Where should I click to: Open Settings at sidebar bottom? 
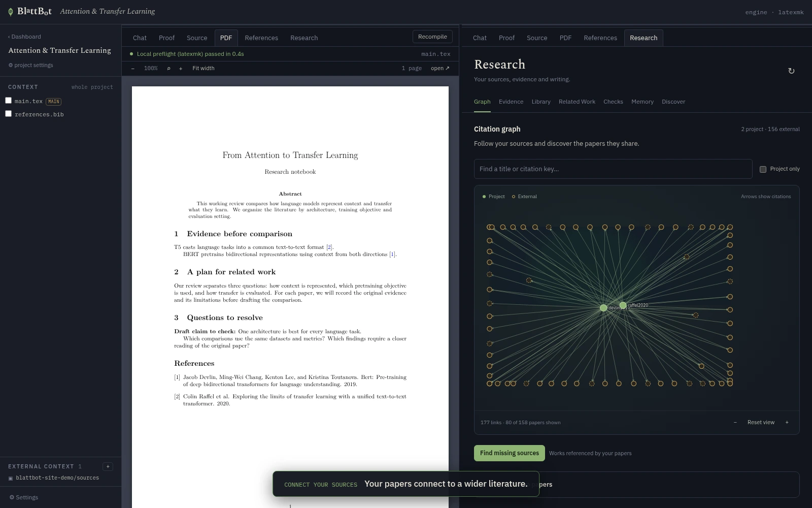point(24,497)
